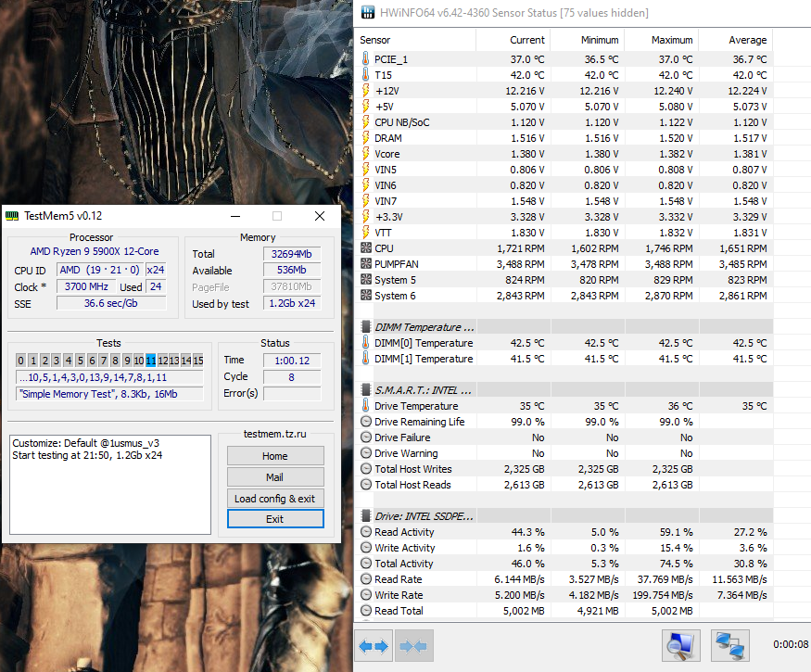Screen dimensions: 811x672
Task: Click the DIMM[0] Temperature thermometer icon
Action: point(366,342)
